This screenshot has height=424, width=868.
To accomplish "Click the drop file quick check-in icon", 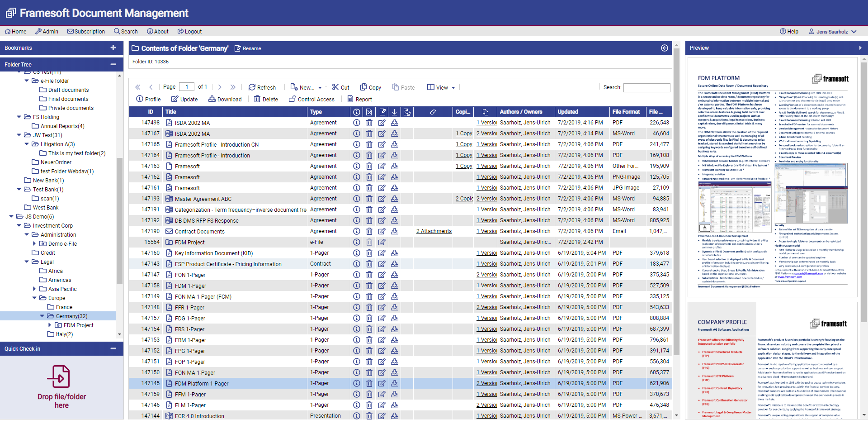I will click(x=58, y=376).
